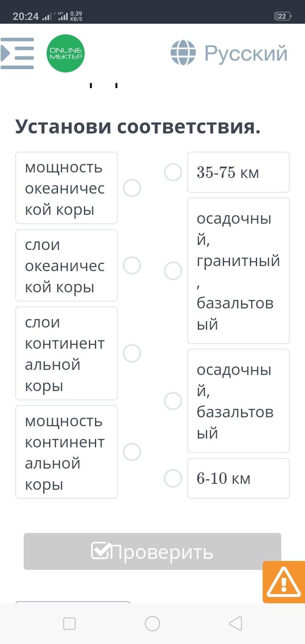305x644 pixels.
Task: Select radio beside осадочный, гранитный, базальтовый
Action: point(173,271)
